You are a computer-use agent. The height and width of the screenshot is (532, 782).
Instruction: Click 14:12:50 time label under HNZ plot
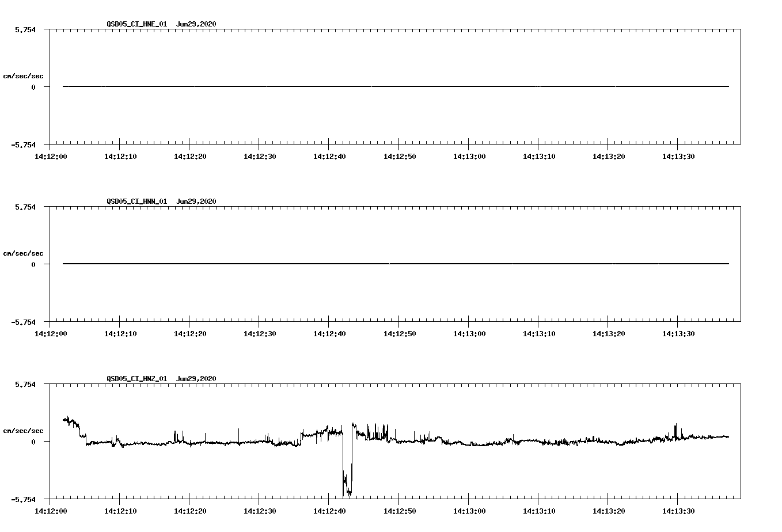(399, 511)
